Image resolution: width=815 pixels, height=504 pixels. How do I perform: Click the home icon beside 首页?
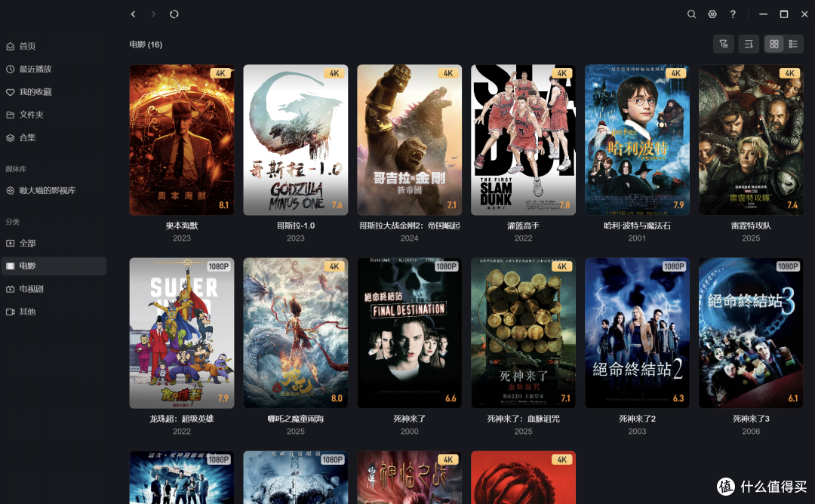click(x=11, y=46)
